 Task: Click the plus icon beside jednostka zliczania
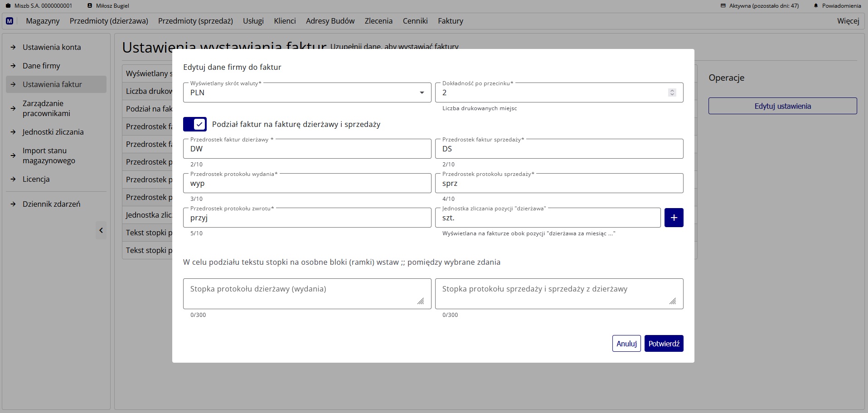[x=674, y=218]
